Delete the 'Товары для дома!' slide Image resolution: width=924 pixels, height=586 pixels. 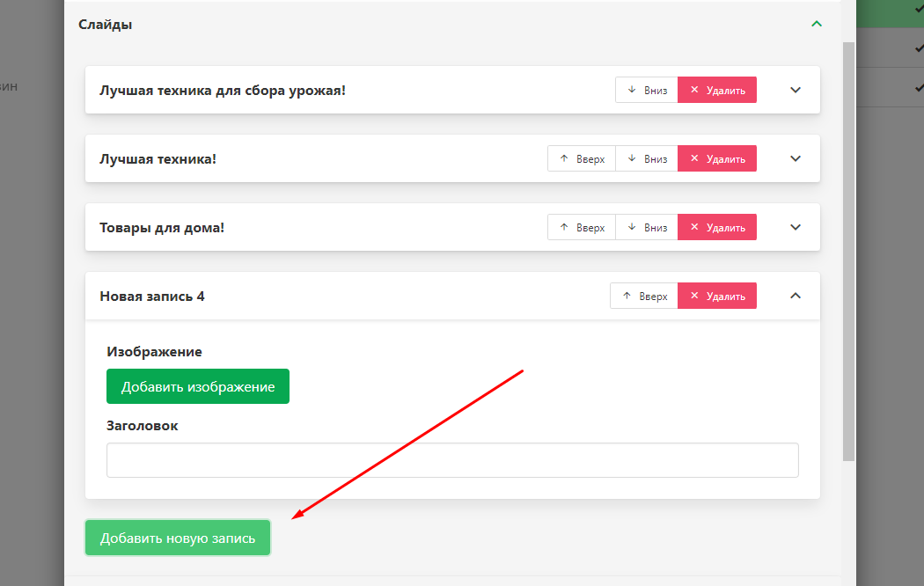coord(717,227)
